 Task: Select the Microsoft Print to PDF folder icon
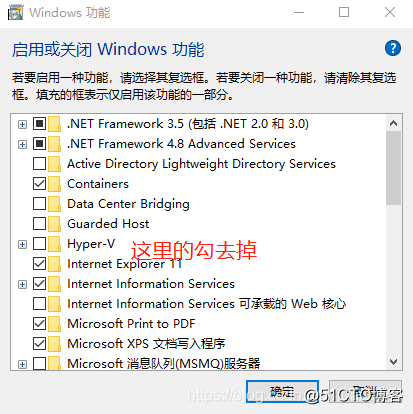(54, 324)
